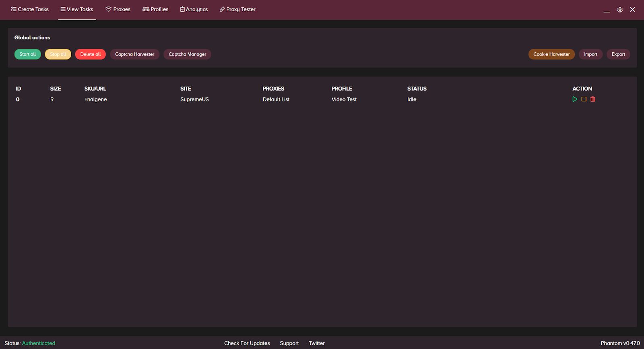Image resolution: width=644 pixels, height=349 pixels.
Task: Select the +nalgene task row
Action: click(x=96, y=99)
